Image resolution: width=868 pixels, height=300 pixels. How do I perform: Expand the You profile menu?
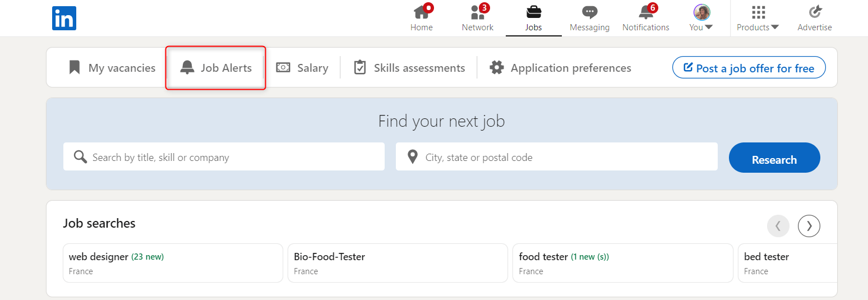coord(701,19)
